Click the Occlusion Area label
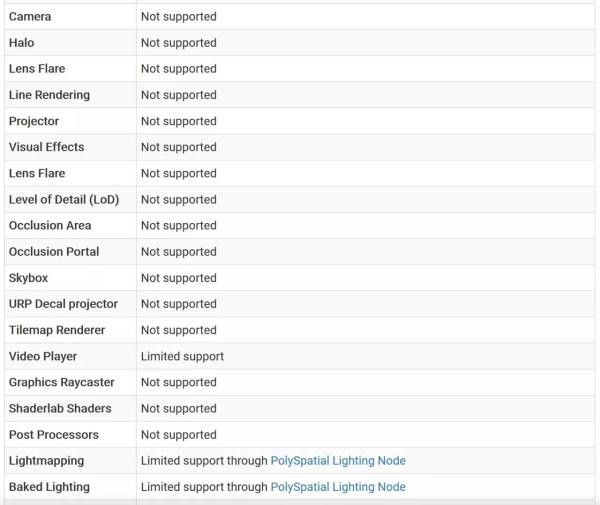 tap(50, 226)
